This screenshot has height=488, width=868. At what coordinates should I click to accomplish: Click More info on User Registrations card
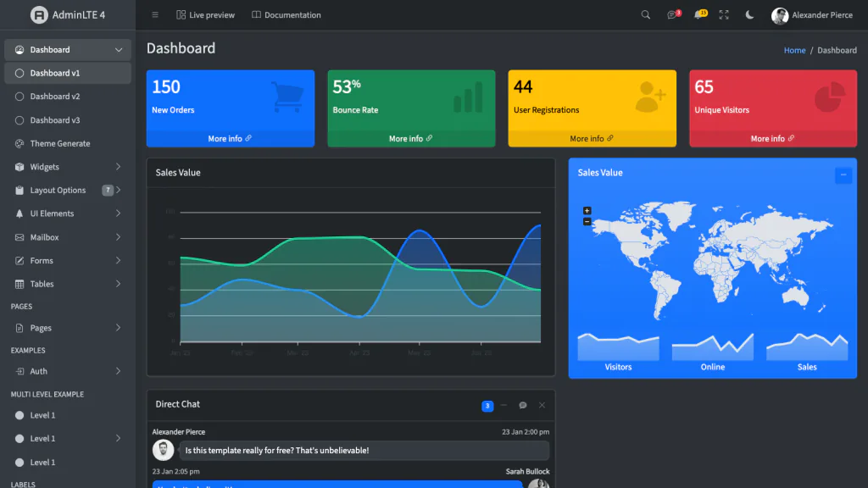pos(592,138)
